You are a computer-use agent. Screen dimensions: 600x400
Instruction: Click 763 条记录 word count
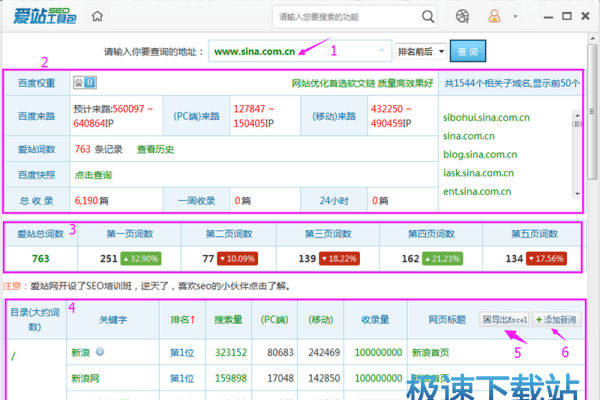98,149
